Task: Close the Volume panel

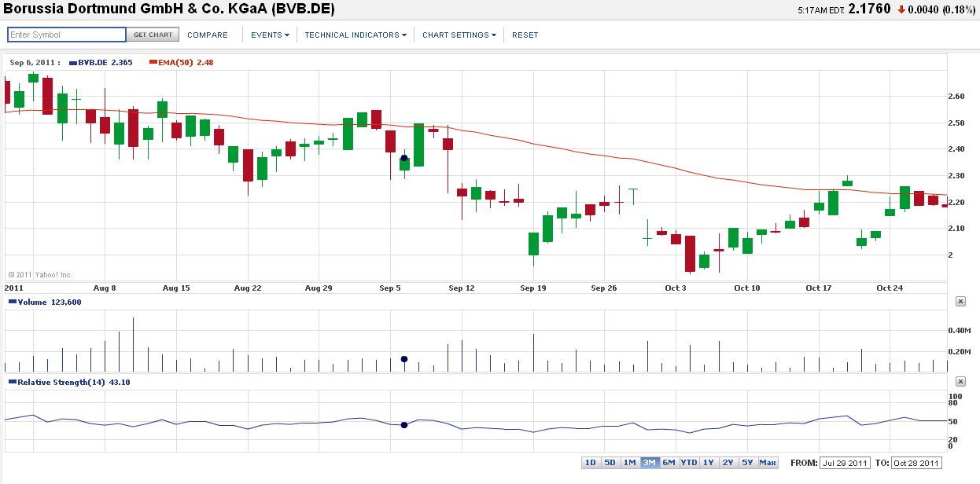Action: [x=960, y=302]
